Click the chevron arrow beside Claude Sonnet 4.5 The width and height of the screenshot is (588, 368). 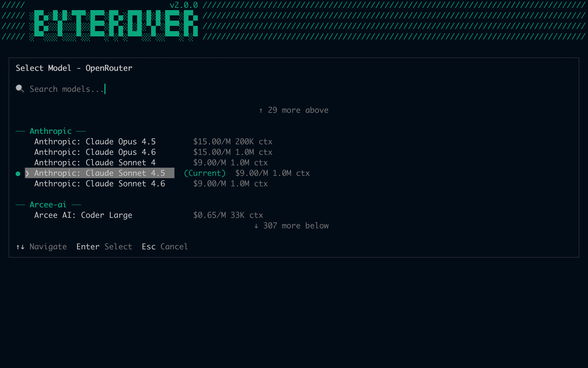point(27,173)
